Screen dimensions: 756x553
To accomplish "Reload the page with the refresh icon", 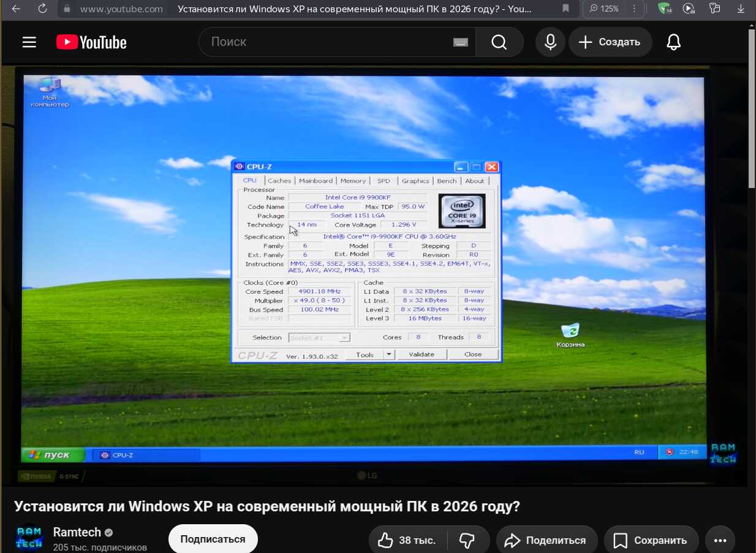I will [x=42, y=9].
